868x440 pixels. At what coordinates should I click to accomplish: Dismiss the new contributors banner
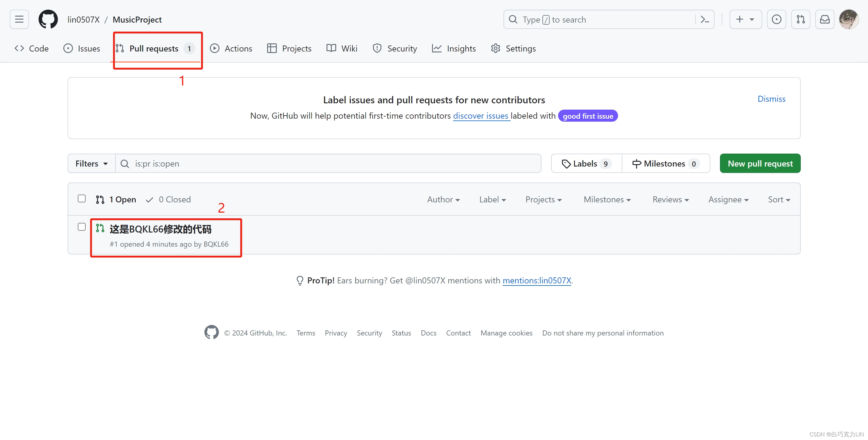(771, 99)
